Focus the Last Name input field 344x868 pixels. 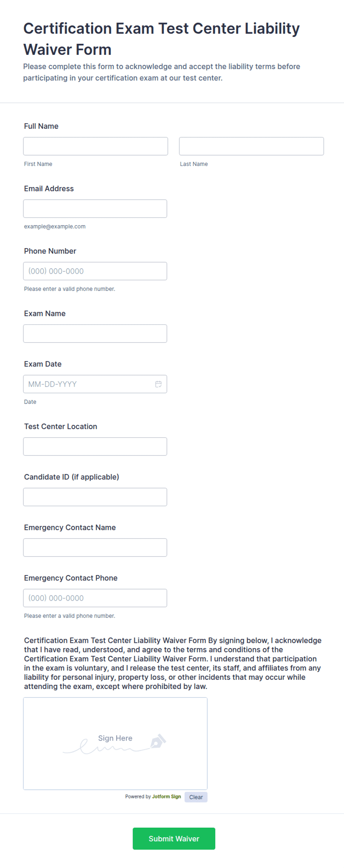[x=252, y=146]
